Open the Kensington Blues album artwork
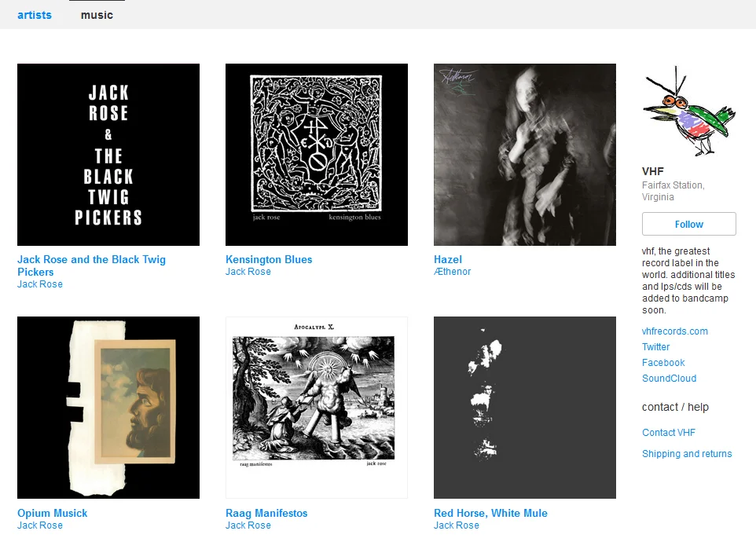Image resolution: width=756 pixels, height=538 pixels. (317, 155)
